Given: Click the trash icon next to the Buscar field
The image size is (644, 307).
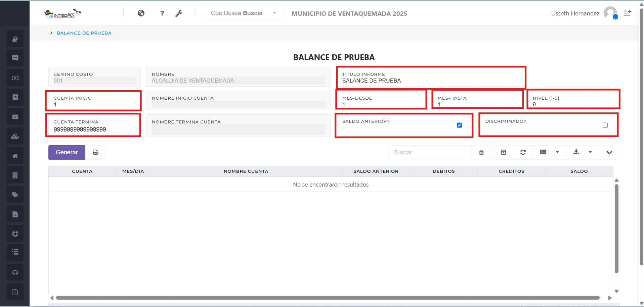Looking at the screenshot, I should pyautogui.click(x=481, y=152).
